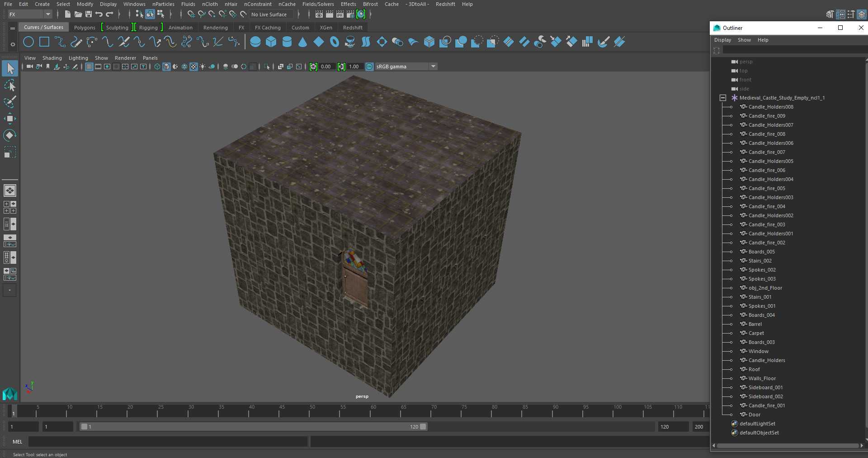Select the Pencil Curve tool
The image size is (868, 458).
(x=76, y=42)
